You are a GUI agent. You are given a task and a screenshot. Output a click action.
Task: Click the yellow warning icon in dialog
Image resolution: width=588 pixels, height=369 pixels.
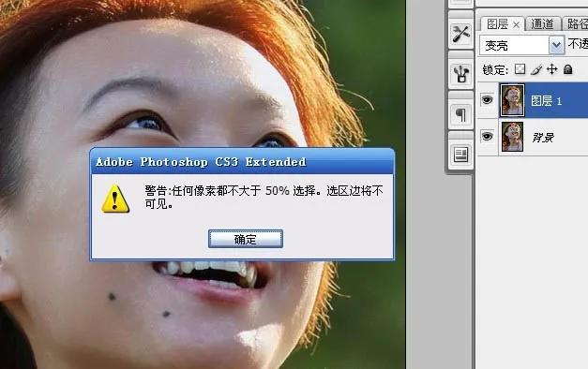pyautogui.click(x=115, y=199)
